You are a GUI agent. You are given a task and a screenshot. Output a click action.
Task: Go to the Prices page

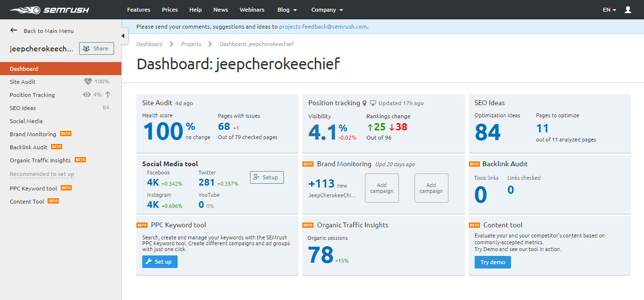(170, 10)
